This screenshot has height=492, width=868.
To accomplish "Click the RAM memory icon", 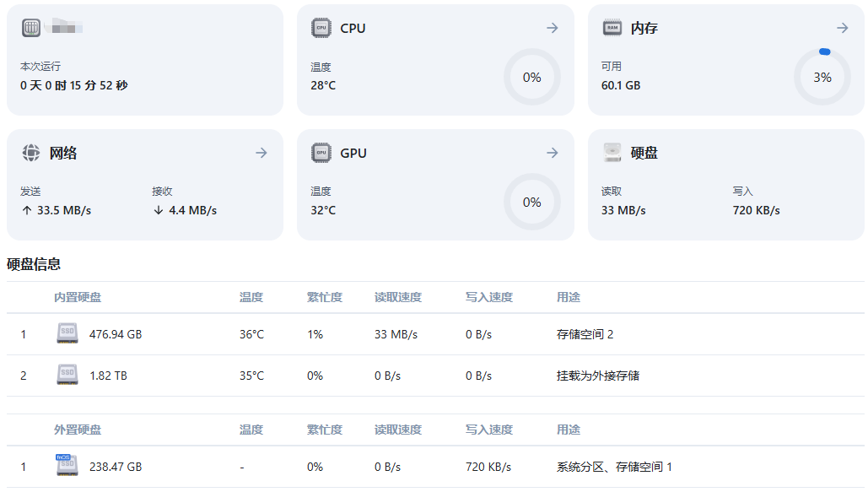I will coord(612,28).
